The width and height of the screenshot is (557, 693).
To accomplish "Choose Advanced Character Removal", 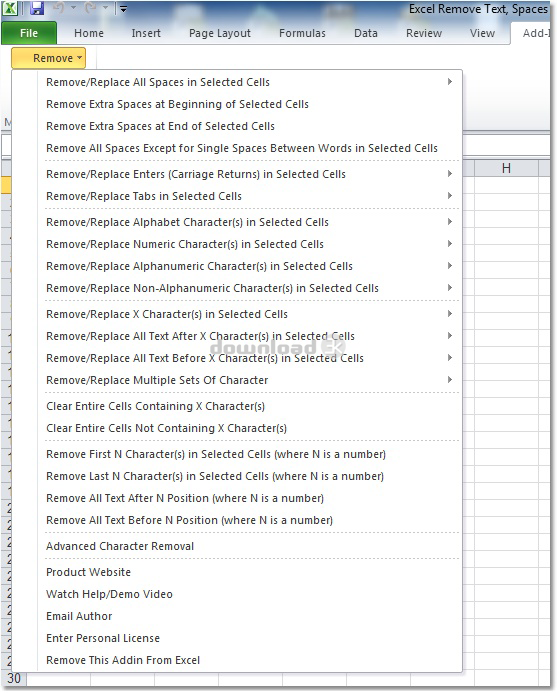I will 120,546.
